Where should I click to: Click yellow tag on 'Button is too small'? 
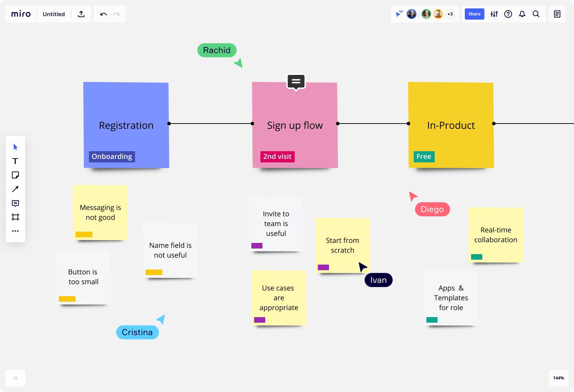click(67, 299)
